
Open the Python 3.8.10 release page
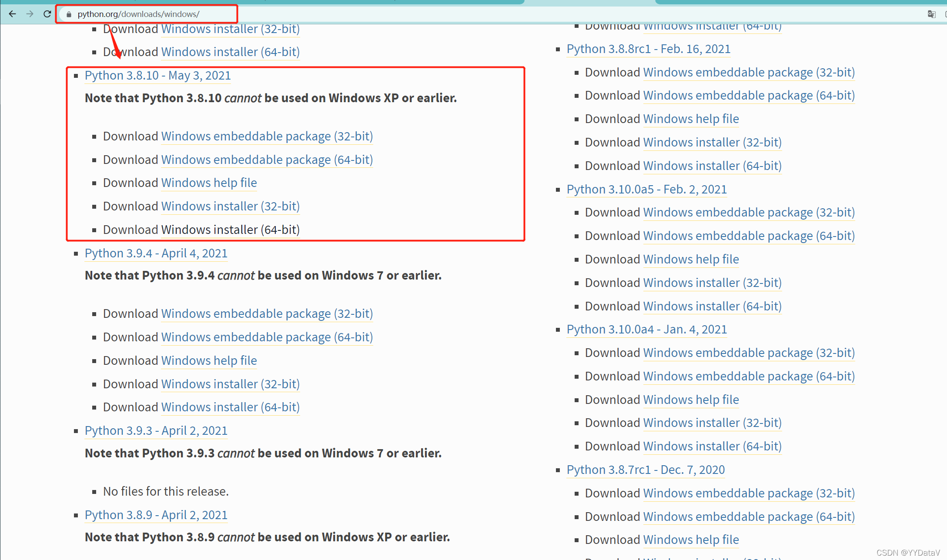pyautogui.click(x=157, y=75)
